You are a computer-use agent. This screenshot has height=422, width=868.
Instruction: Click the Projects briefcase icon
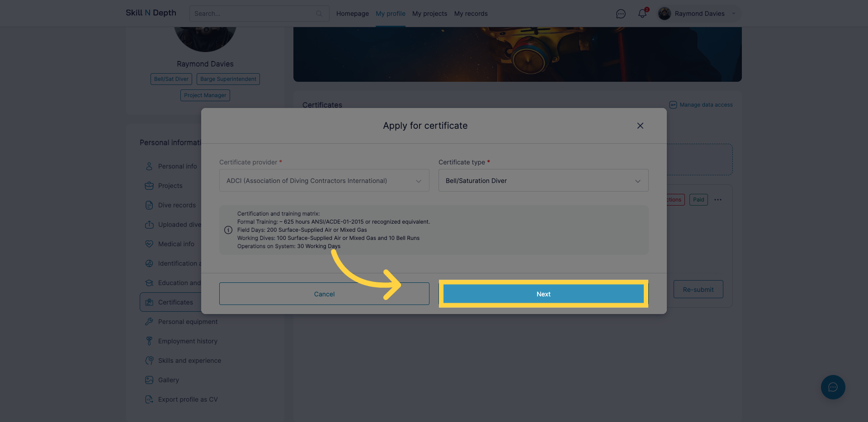point(149,186)
